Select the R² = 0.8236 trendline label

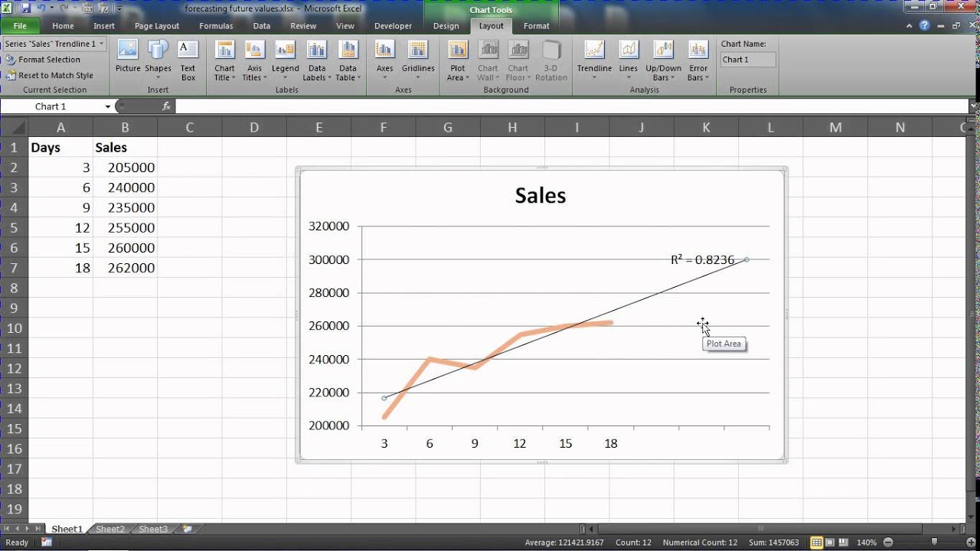point(702,260)
